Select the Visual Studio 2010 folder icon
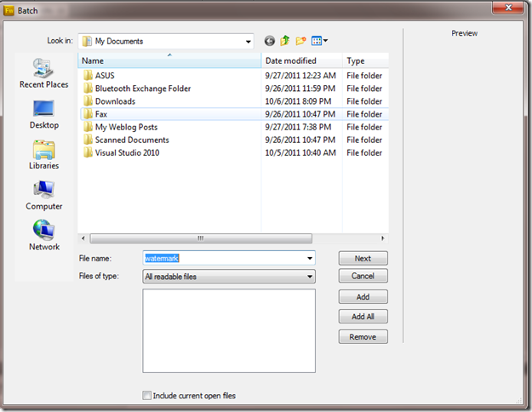The width and height of the screenshot is (532, 412). [x=88, y=152]
